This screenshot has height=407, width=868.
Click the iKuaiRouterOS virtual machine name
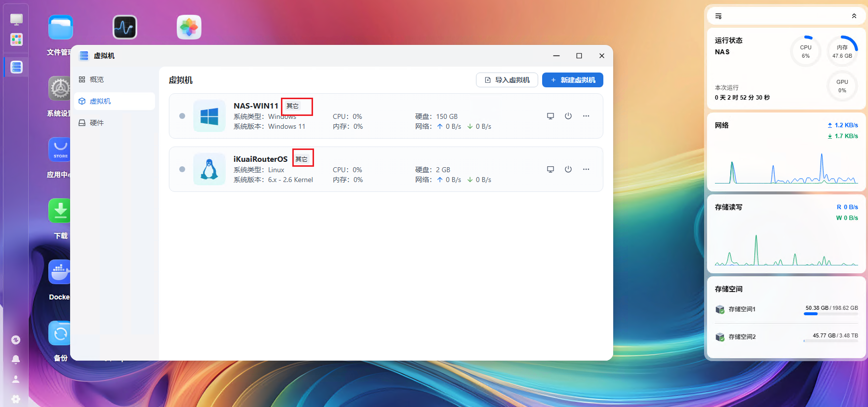pyautogui.click(x=260, y=159)
